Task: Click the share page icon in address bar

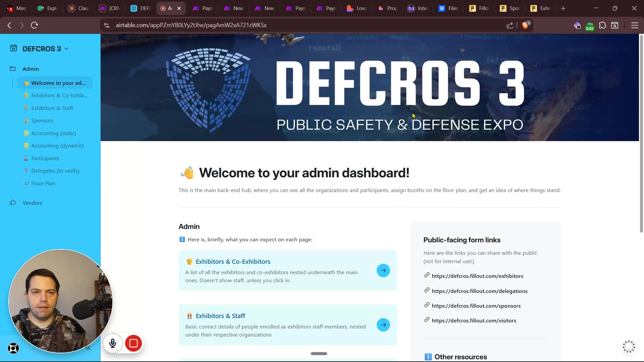Action: [x=509, y=25]
